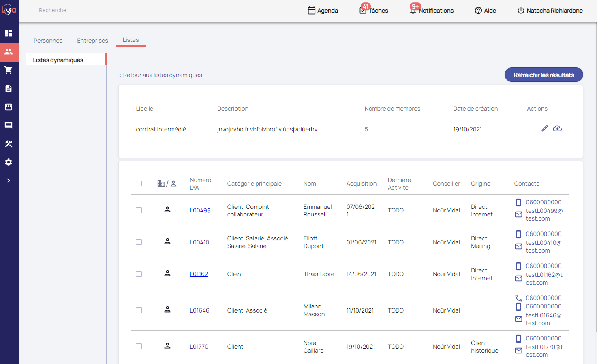597x364 pixels.
Task: Open the chat messages sidebar icon
Action: [9, 125]
